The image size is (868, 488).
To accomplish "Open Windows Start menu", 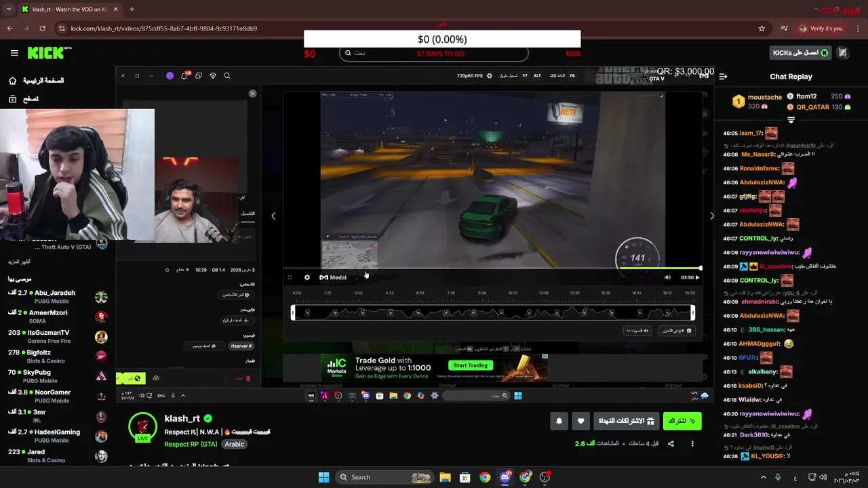I will click(x=324, y=477).
